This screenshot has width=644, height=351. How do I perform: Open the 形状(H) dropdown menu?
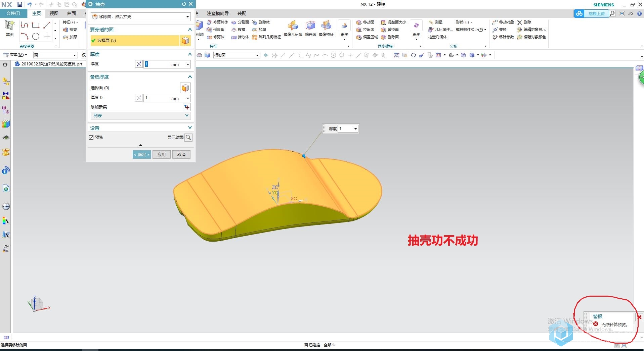[x=464, y=22]
